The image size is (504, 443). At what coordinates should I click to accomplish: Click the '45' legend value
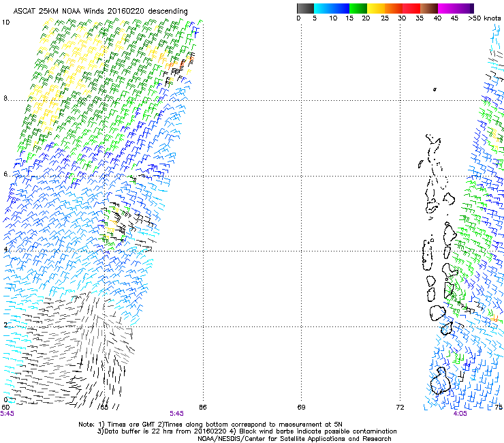(x=454, y=18)
